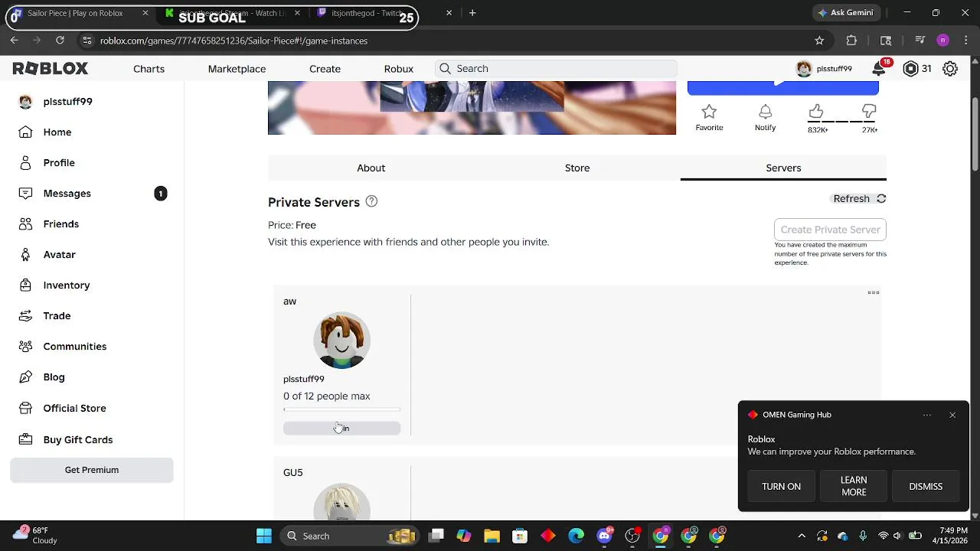The height and width of the screenshot is (551, 980).
Task: Open the Windows Start menu
Action: tap(264, 536)
